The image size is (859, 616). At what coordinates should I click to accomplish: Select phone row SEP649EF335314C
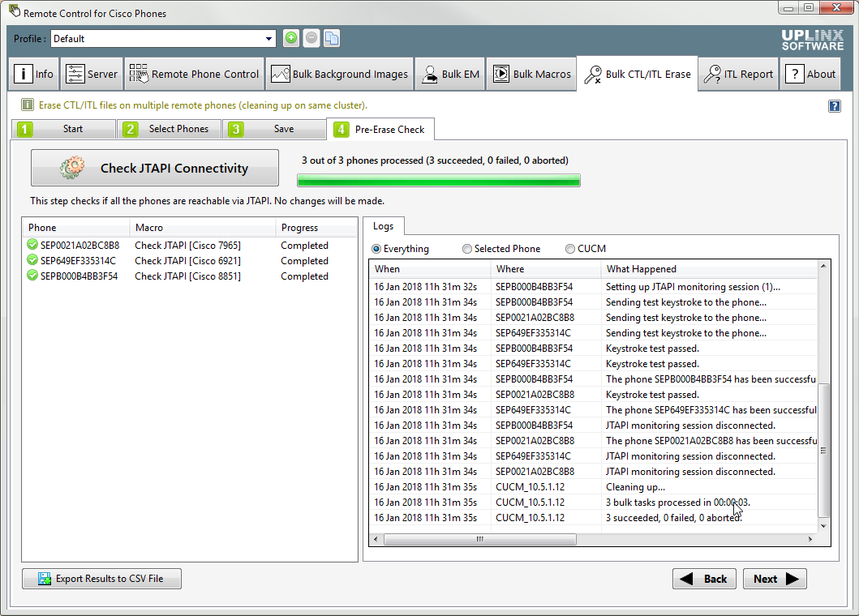pos(189,261)
